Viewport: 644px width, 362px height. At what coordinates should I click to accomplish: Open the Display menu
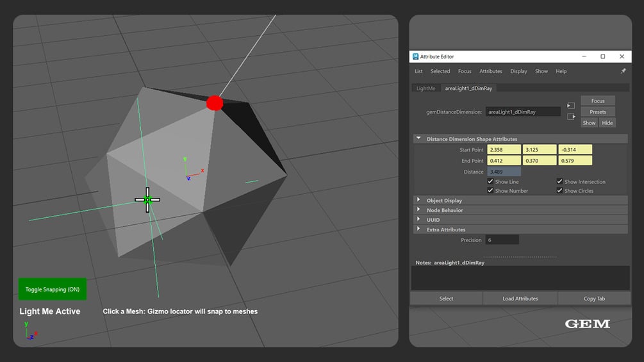[x=518, y=71]
